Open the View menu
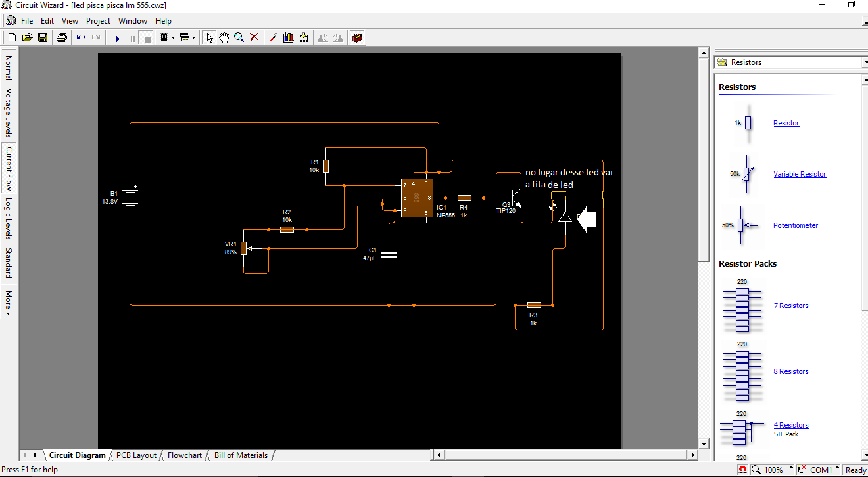868x477 pixels. [70, 21]
